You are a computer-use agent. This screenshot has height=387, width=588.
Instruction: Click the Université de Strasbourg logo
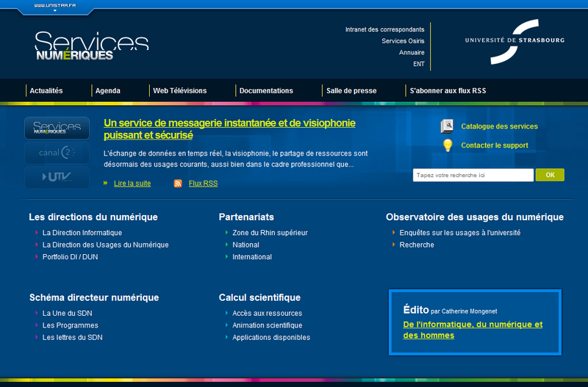coord(514,41)
